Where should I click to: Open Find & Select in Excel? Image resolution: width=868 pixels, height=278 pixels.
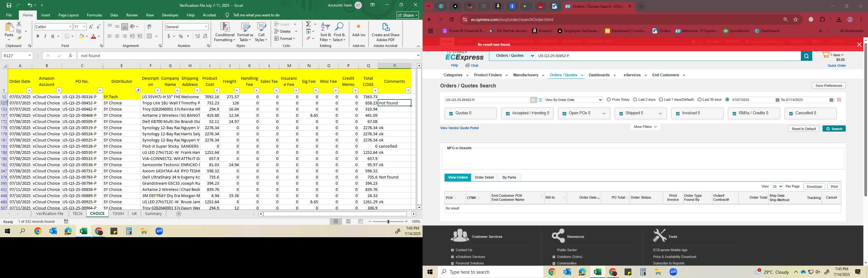(x=339, y=32)
